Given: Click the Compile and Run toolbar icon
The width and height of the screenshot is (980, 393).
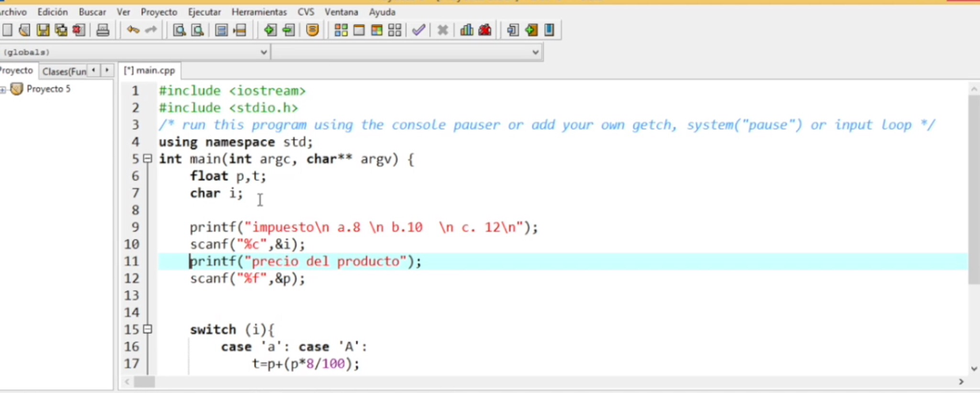Looking at the screenshot, I should pos(376,30).
